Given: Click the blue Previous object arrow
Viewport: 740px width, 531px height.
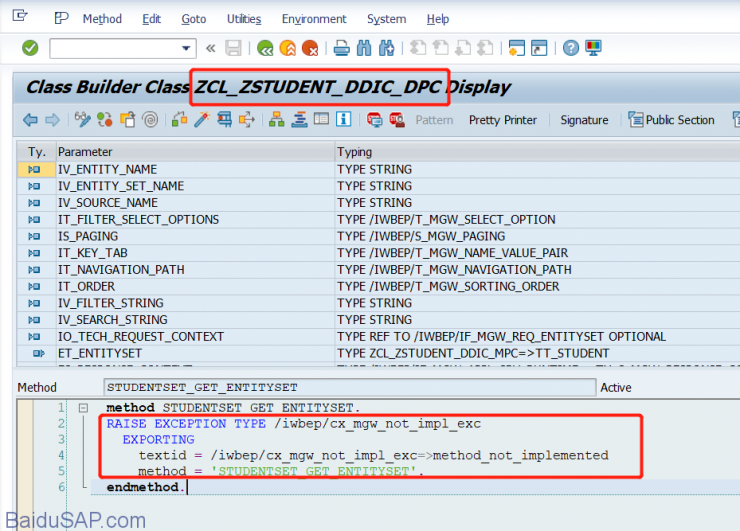Looking at the screenshot, I should click(x=30, y=120).
